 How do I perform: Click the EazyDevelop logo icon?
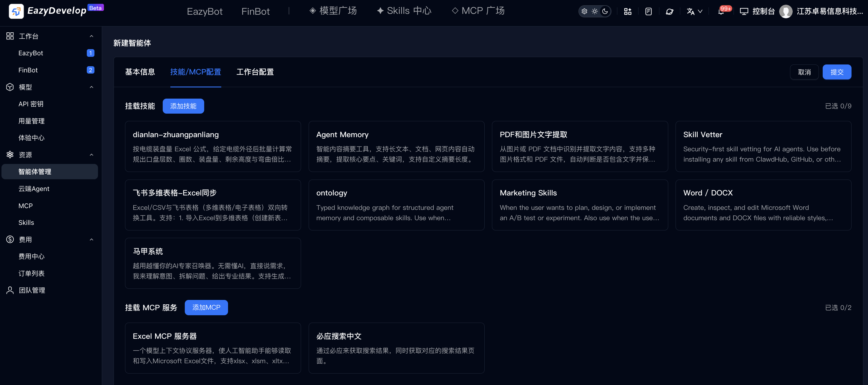(16, 11)
